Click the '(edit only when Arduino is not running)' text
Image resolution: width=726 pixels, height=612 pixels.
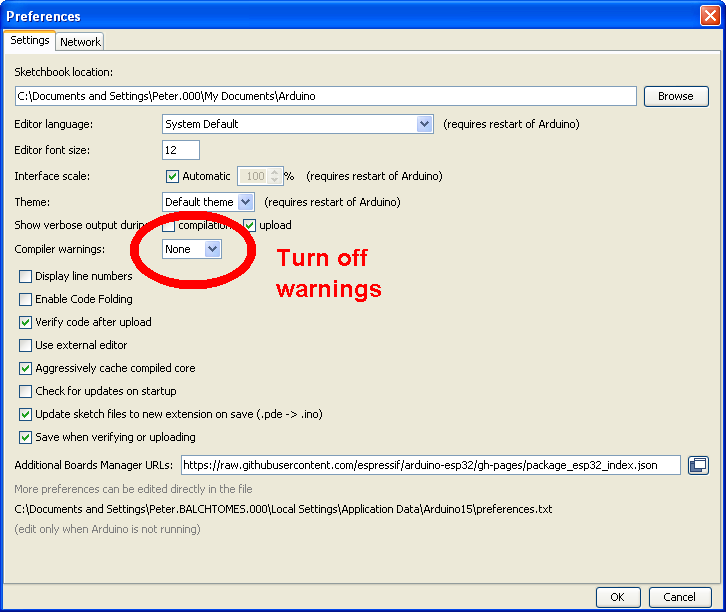[107, 529]
